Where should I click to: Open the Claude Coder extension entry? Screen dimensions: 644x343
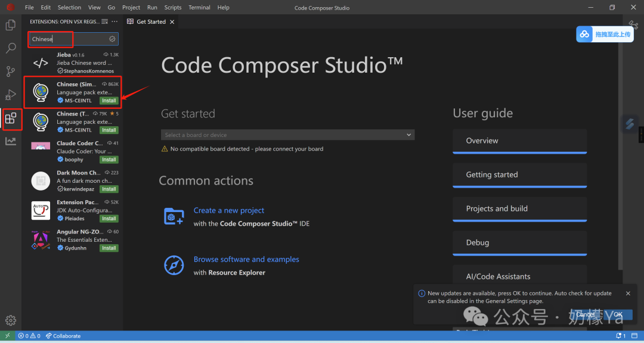72,151
